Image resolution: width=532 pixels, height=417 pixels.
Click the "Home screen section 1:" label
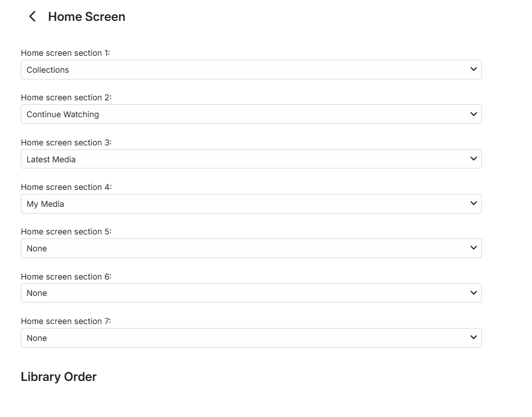tap(65, 53)
